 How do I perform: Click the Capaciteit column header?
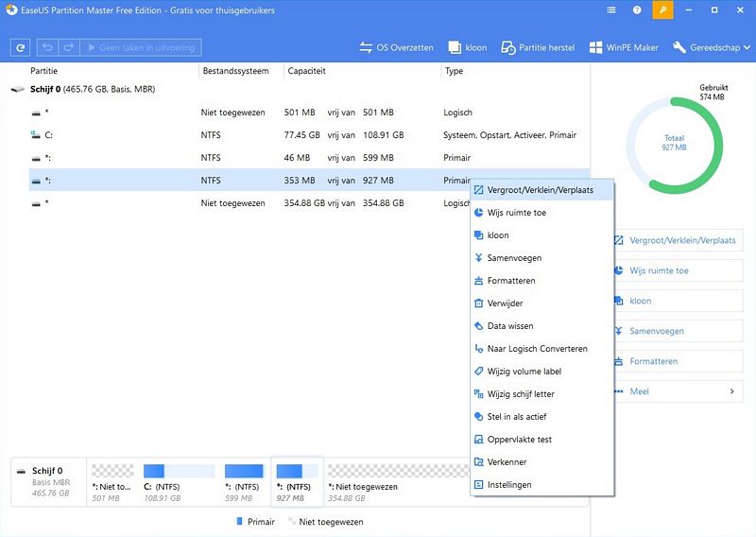click(x=306, y=71)
